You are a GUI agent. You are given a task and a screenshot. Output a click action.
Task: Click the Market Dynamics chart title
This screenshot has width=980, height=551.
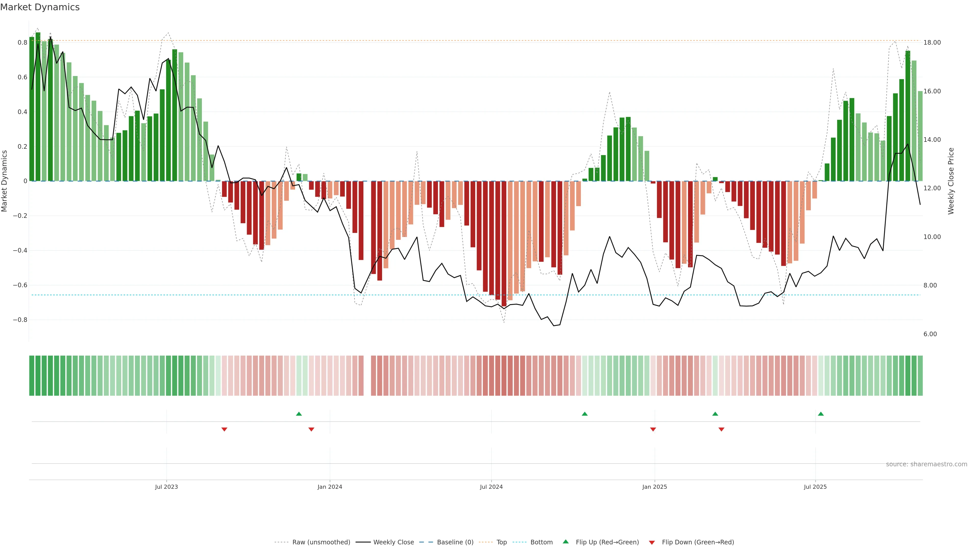point(40,7)
